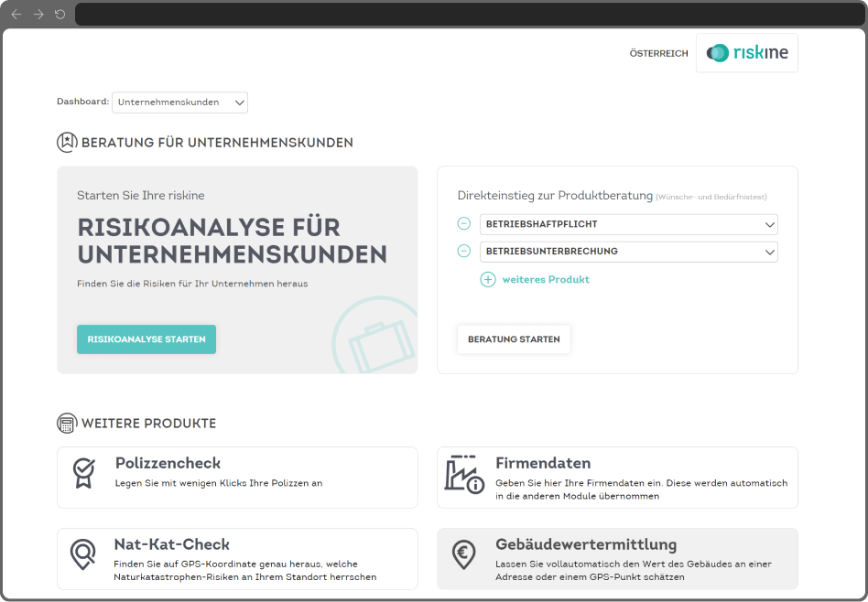Select the Österreich country label

pyautogui.click(x=658, y=54)
